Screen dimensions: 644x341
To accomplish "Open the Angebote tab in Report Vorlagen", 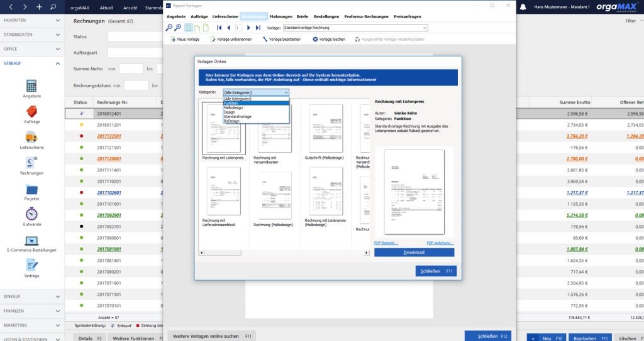I will pos(176,16).
